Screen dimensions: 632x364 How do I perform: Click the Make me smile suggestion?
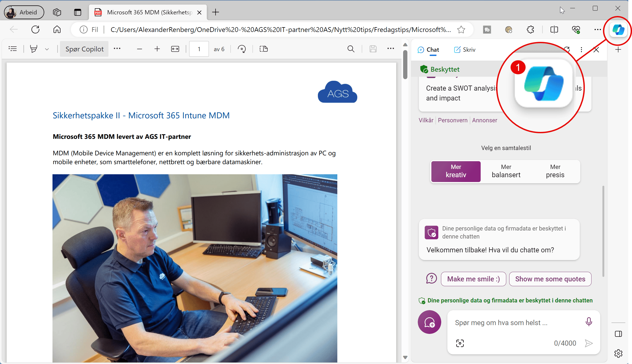(x=473, y=279)
